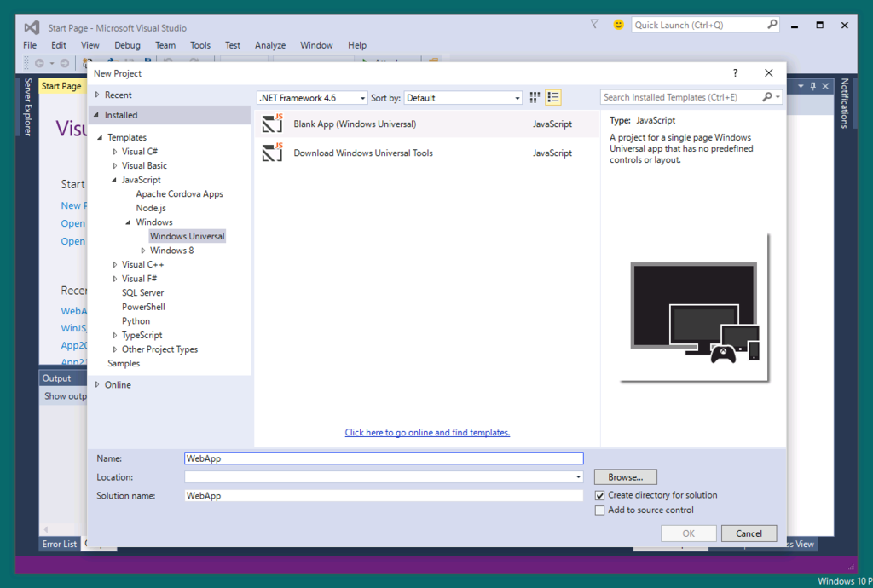
Task: Open the Analyze menu
Action: tap(270, 45)
